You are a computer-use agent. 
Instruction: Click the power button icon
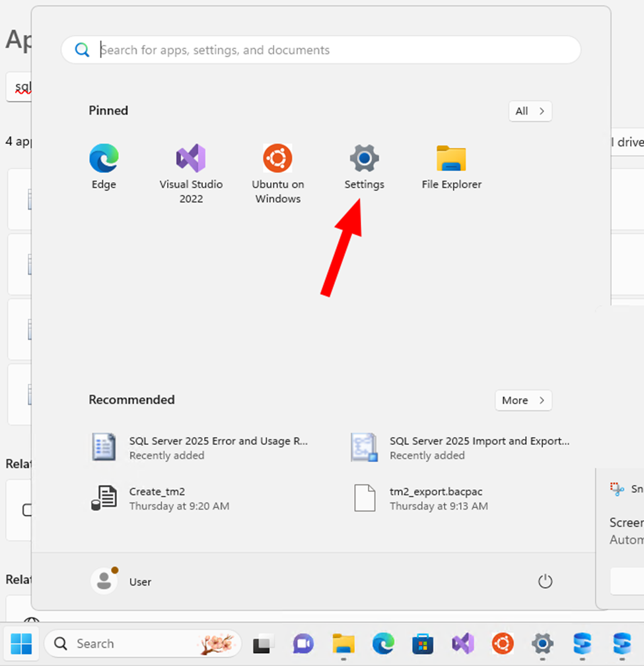[x=545, y=582]
